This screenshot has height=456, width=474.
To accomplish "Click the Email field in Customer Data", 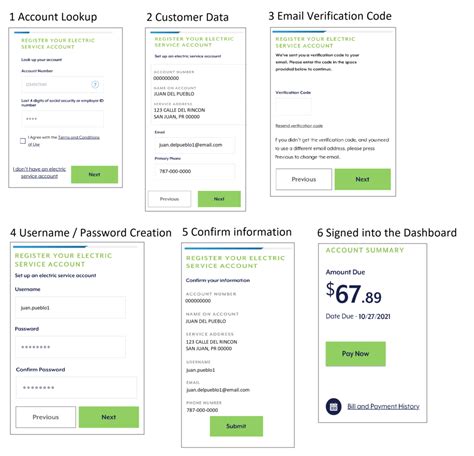I will click(x=194, y=145).
